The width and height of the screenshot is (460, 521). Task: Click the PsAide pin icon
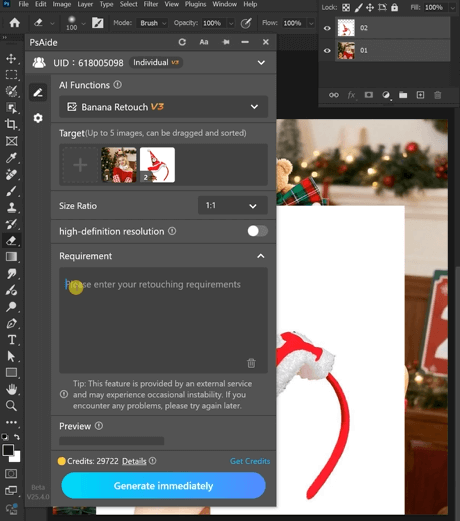(x=226, y=42)
